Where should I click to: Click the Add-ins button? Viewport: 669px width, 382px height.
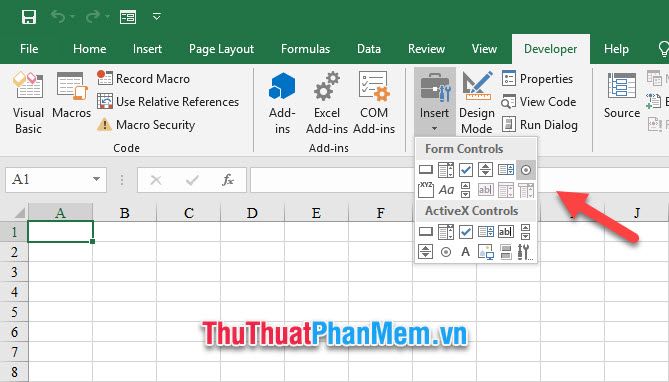(x=282, y=103)
